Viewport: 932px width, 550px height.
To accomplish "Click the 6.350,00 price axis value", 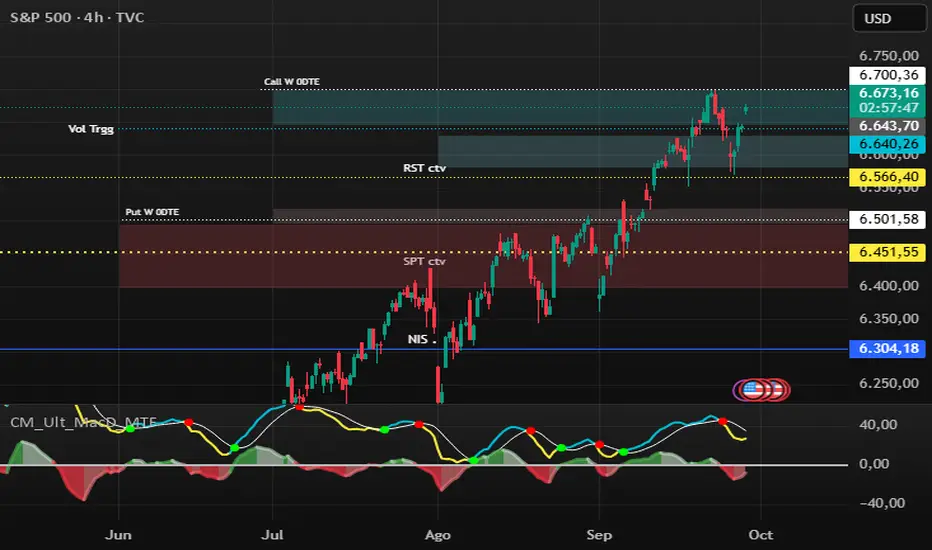I will (889, 319).
